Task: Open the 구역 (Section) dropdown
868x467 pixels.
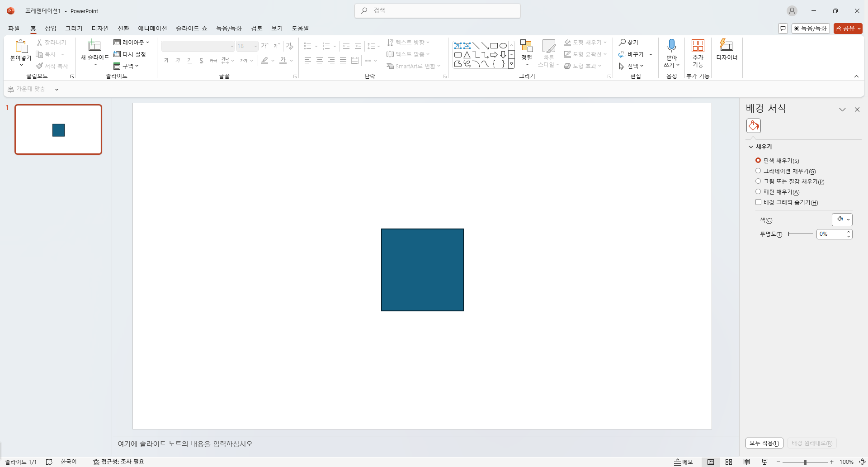Action: pos(126,66)
